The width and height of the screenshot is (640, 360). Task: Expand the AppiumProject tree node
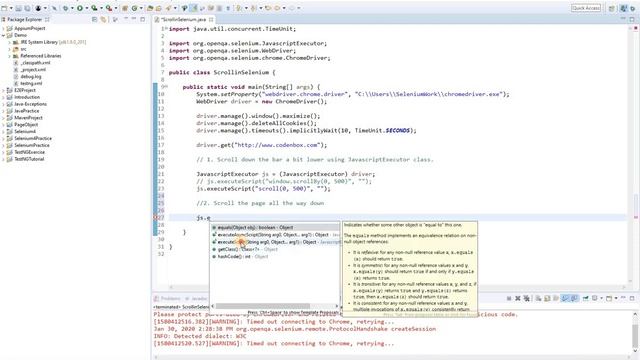[4, 29]
